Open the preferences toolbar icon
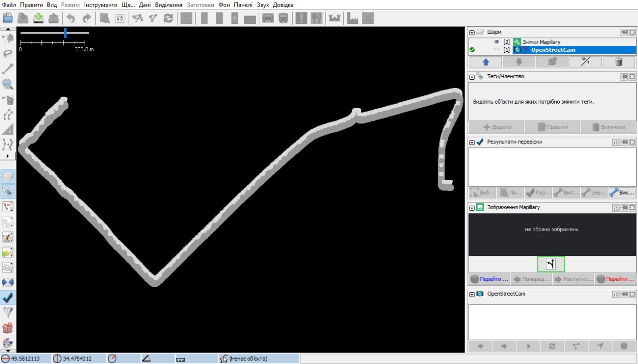 click(x=120, y=18)
